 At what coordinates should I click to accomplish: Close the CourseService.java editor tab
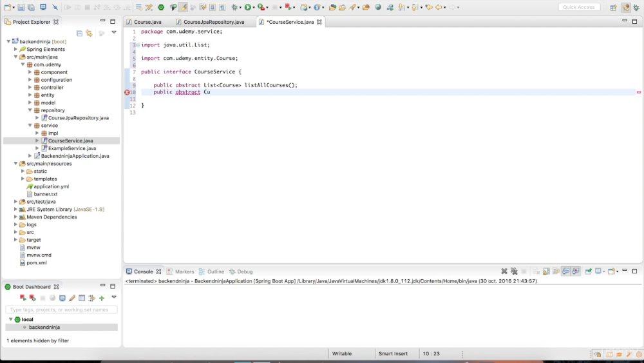[x=319, y=22]
